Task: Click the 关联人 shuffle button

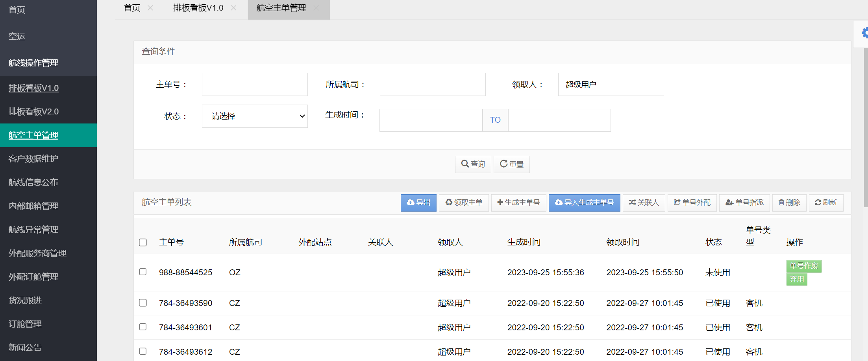Action: point(644,203)
